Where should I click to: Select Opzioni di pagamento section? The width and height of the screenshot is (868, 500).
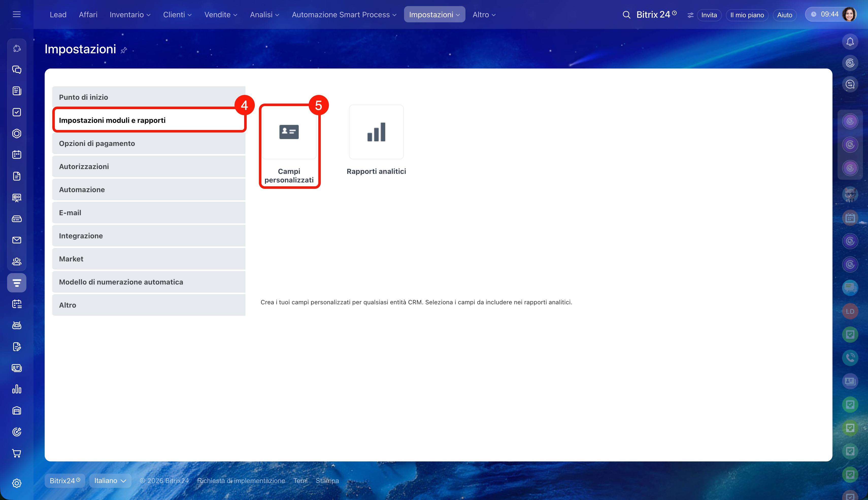(x=149, y=144)
